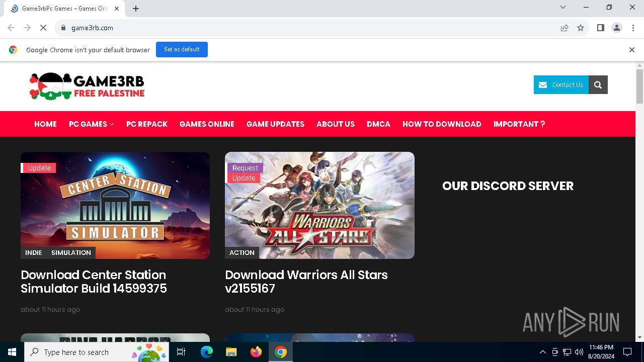Go to HOME menu item
The height and width of the screenshot is (362, 644).
(45, 124)
